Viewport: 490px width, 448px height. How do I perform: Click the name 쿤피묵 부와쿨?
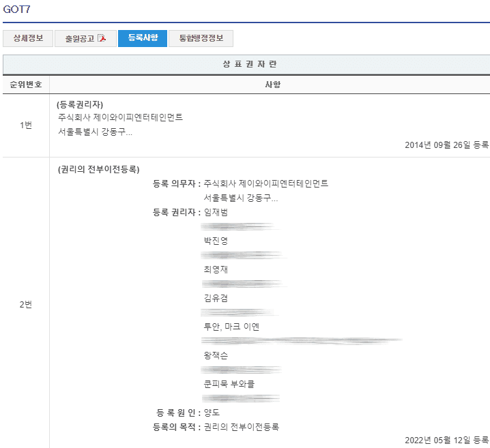pyautogui.click(x=229, y=384)
